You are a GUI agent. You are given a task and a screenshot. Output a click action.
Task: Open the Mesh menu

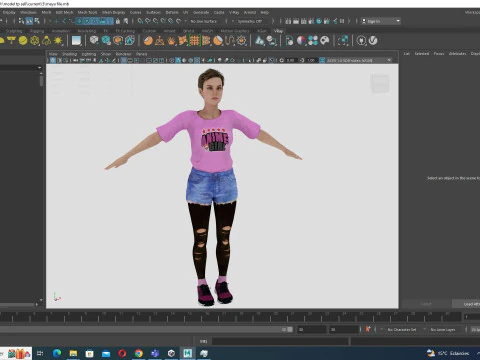pos(46,12)
